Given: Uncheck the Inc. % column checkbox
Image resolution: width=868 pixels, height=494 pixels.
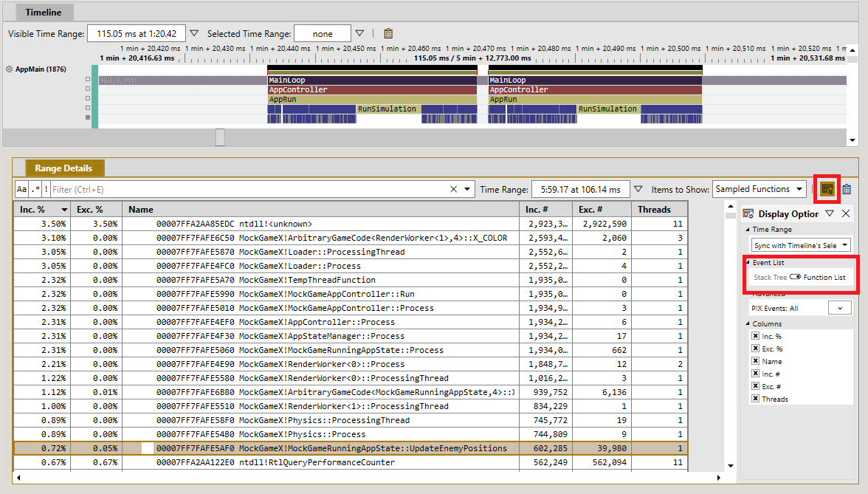Looking at the screenshot, I should click(x=755, y=335).
